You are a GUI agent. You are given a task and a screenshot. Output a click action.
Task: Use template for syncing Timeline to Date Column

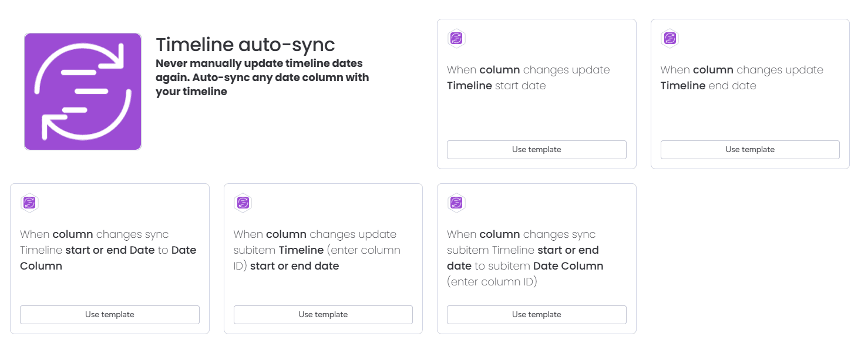109,314
